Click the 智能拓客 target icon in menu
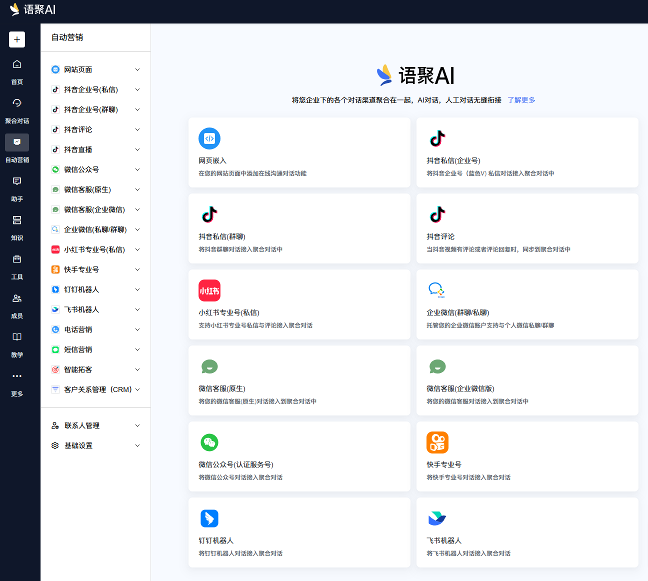The height and width of the screenshot is (581, 648). (x=55, y=369)
